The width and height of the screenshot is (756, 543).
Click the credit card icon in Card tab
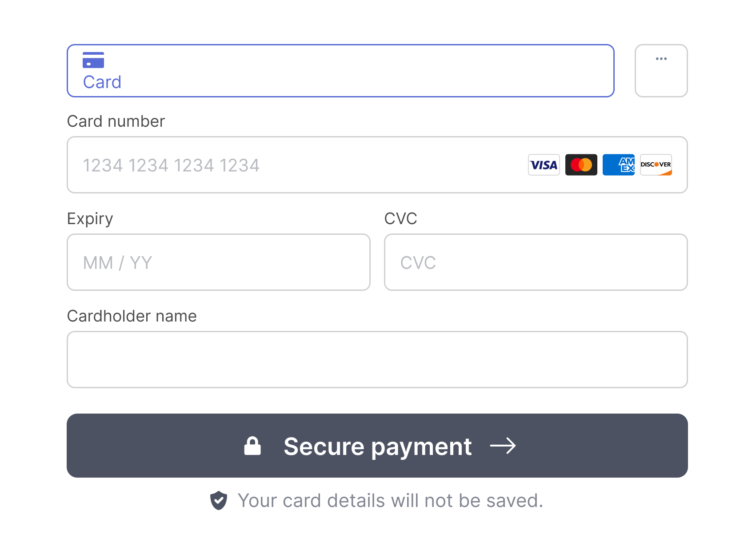point(93,60)
